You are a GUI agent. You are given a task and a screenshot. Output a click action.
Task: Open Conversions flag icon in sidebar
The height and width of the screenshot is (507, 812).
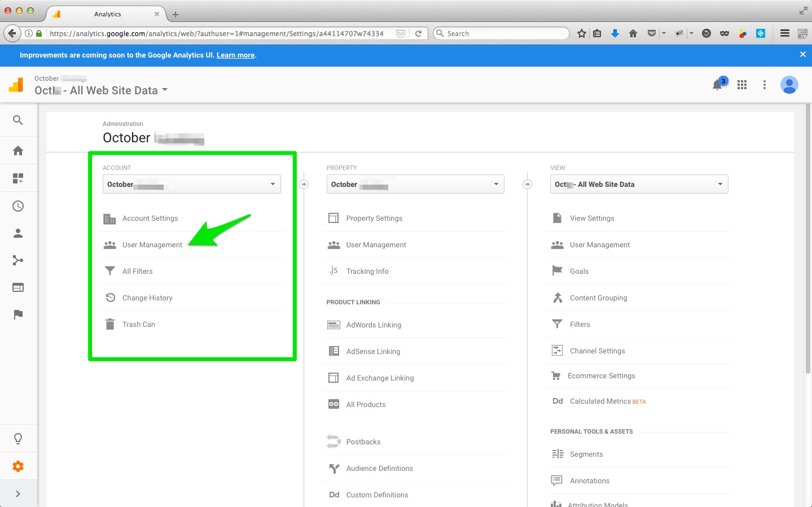pos(18,314)
